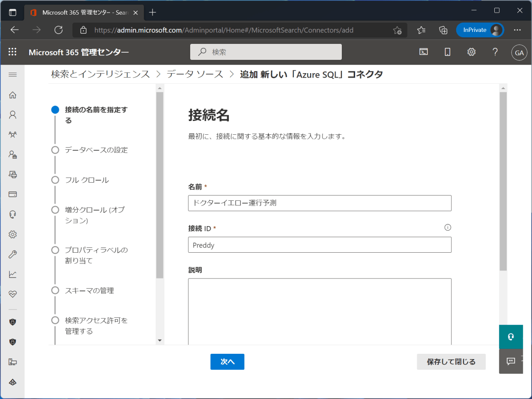Click the Microsoft 365 管理センター header title
Screen dimensions: 532x399
tap(79, 52)
